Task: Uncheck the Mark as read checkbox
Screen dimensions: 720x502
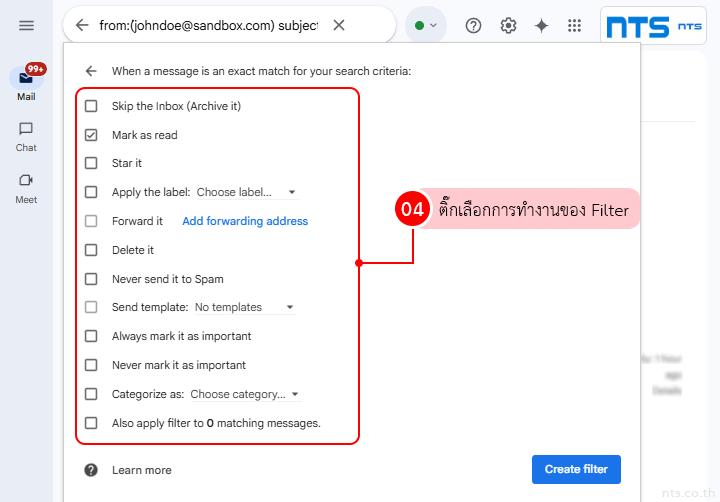Action: 91,135
